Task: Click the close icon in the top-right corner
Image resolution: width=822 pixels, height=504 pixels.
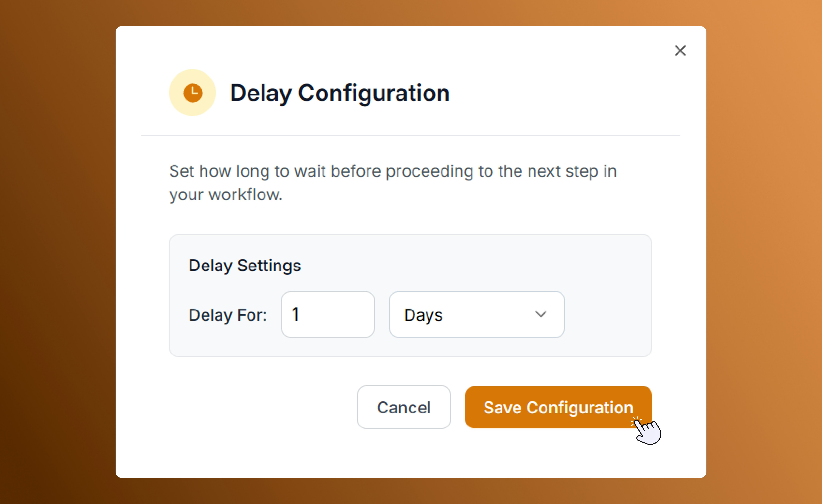Action: pos(680,51)
